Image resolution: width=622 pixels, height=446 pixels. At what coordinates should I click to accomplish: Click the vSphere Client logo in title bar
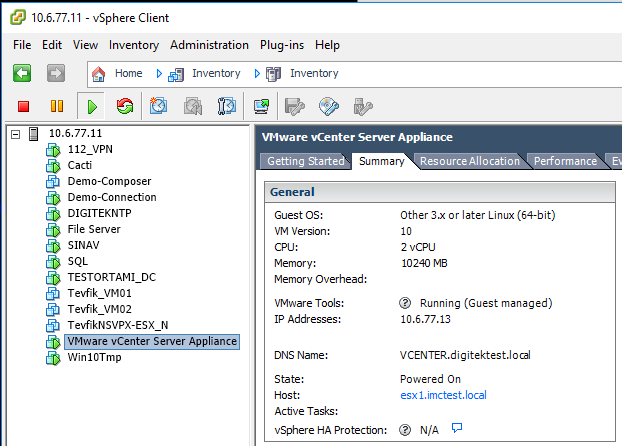pos(17,17)
